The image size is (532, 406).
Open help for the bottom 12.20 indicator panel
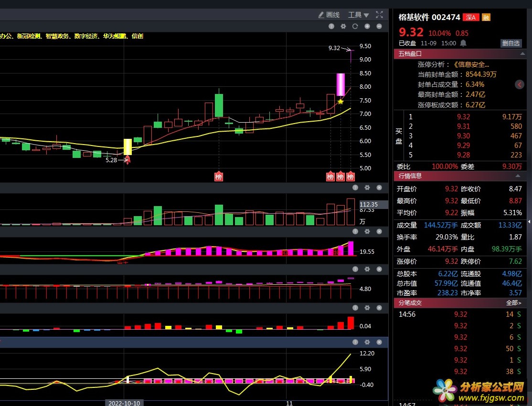[355, 342]
